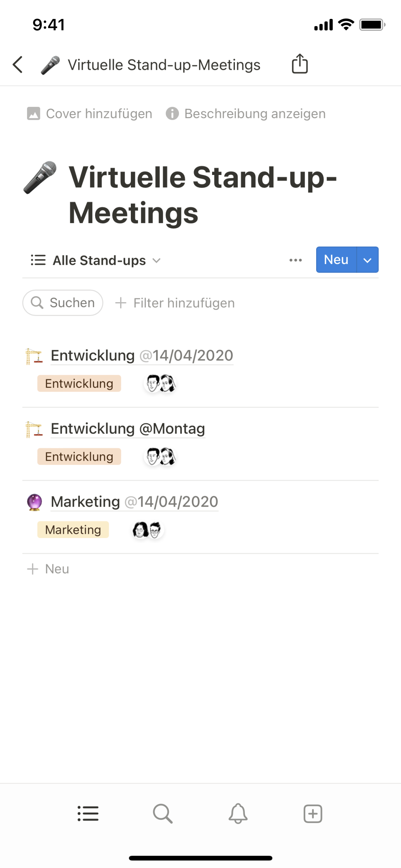Open the Entwicklung @Montag entry
Image resolution: width=401 pixels, height=868 pixels.
point(128,429)
